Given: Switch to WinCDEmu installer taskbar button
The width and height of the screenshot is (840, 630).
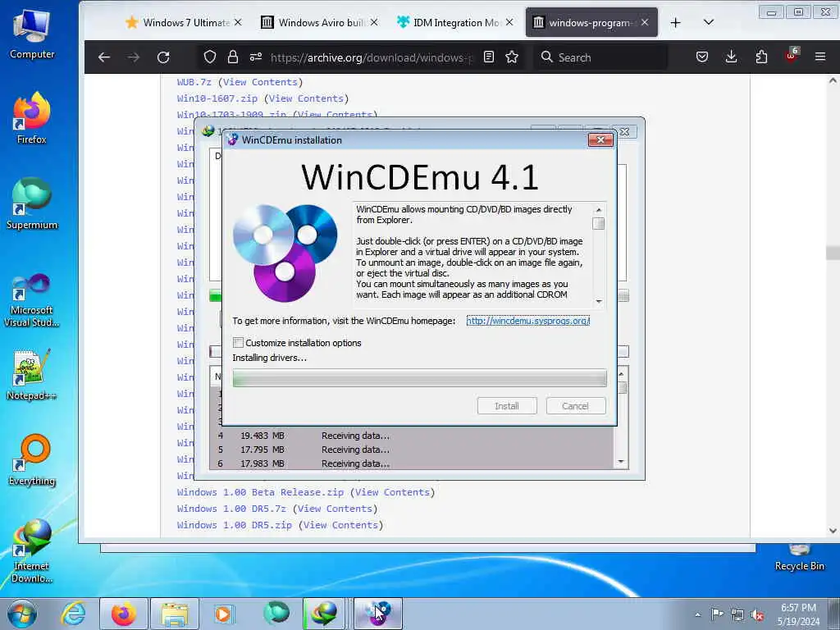Looking at the screenshot, I should pyautogui.click(x=377, y=614).
